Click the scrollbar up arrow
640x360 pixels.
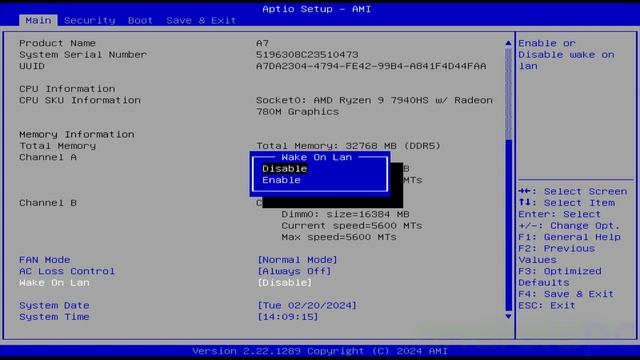pos(508,43)
